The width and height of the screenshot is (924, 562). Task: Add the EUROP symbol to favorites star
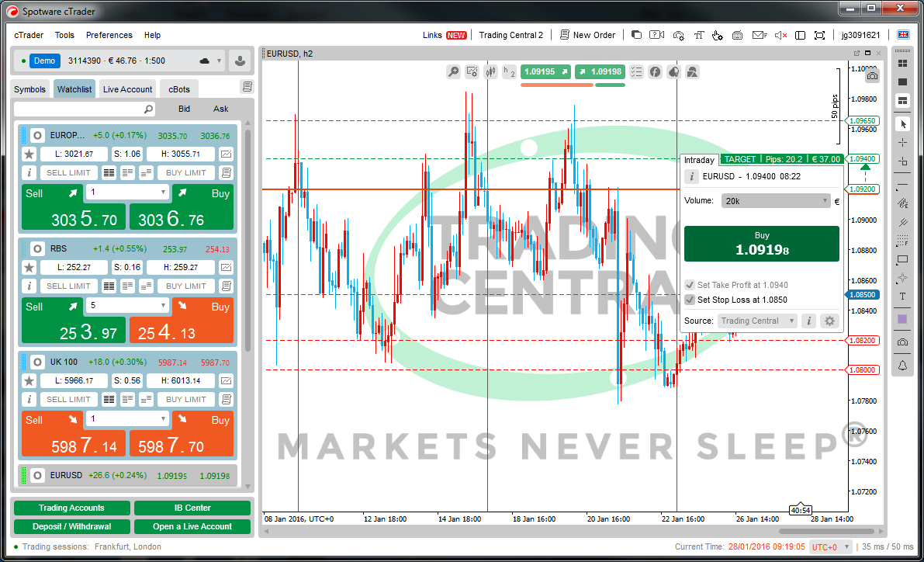[29, 154]
